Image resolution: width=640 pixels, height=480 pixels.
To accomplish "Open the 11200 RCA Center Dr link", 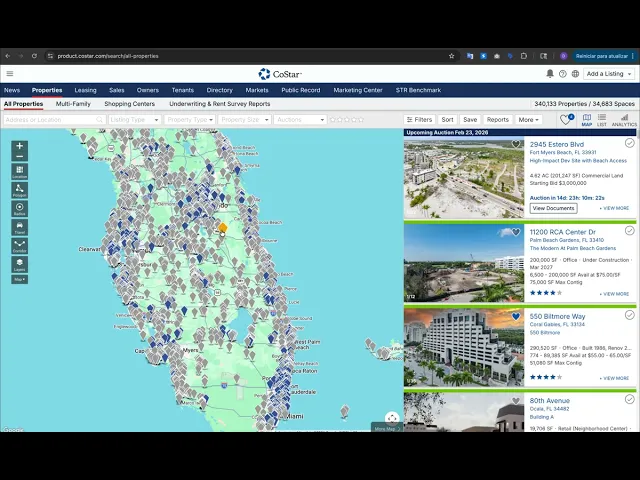I will pos(563,232).
